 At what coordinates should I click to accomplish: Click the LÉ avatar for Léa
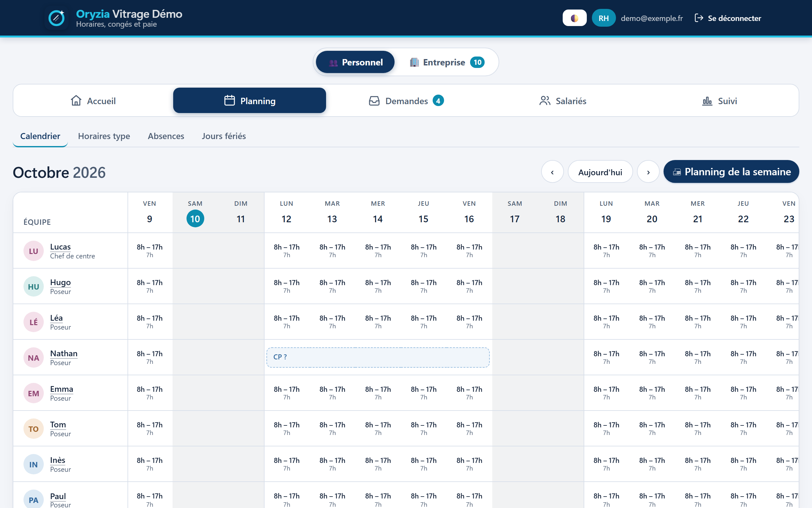pos(34,322)
